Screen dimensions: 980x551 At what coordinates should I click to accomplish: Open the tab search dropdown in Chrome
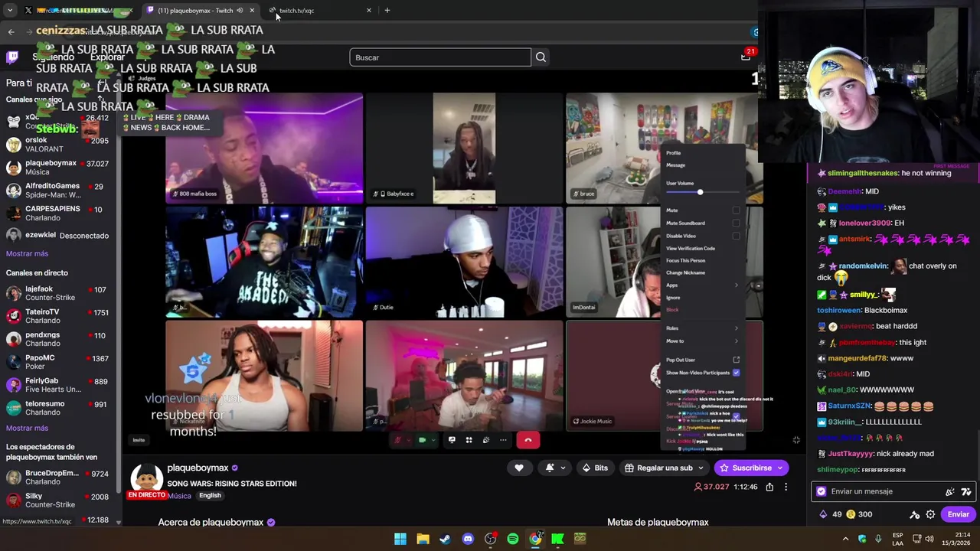click(x=10, y=10)
